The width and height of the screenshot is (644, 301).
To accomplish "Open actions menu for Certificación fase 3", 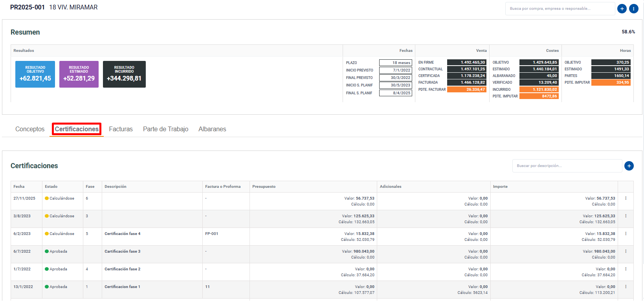I will tap(626, 251).
